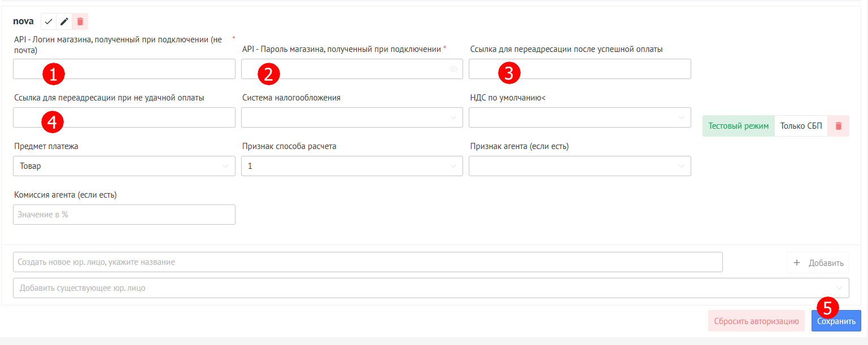
Task: Click the trash icon beside Только СБП
Action: [838, 126]
